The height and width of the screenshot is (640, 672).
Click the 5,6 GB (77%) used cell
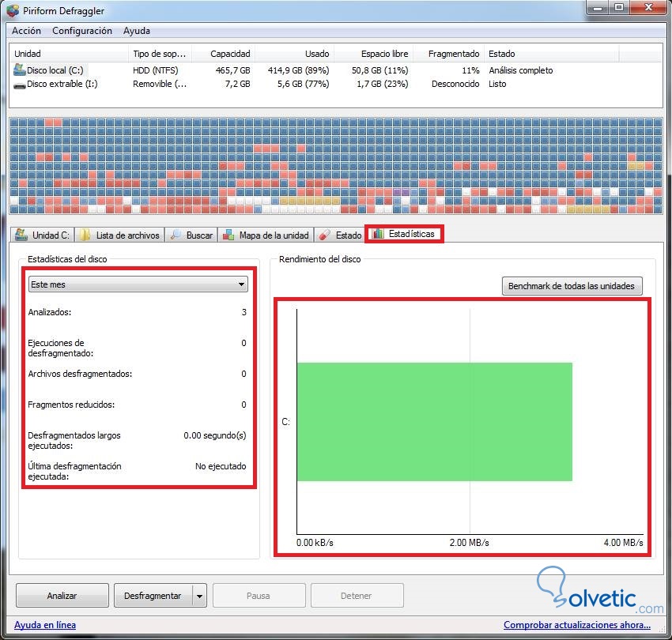coord(303,84)
